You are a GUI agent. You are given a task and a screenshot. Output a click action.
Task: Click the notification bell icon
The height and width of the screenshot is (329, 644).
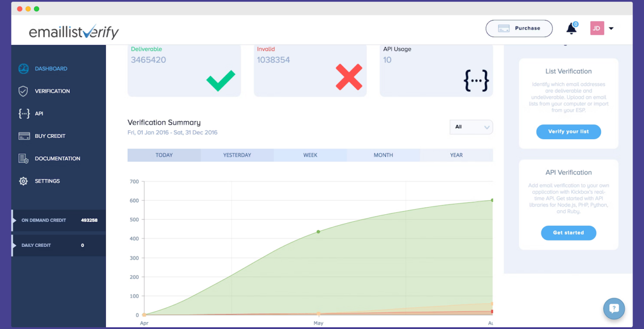point(571,29)
